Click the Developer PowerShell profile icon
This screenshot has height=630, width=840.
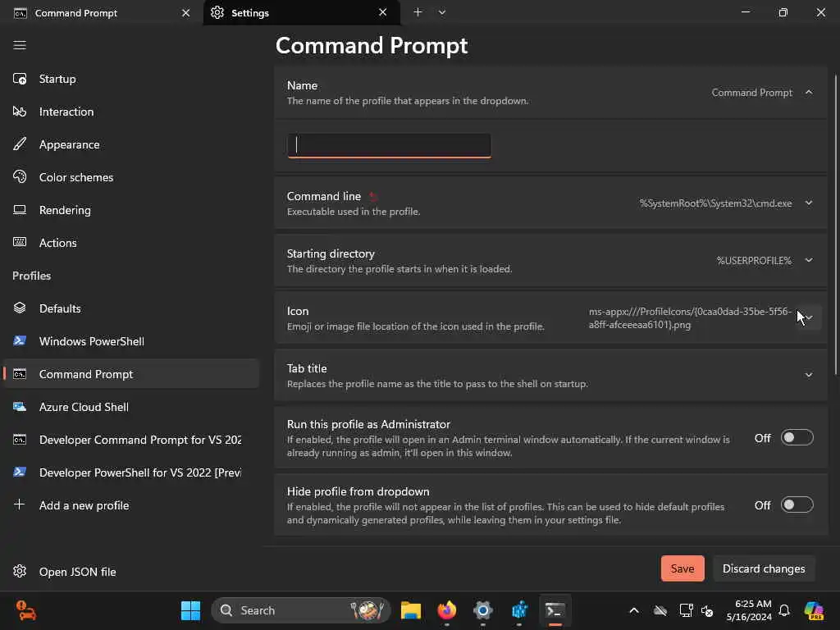20,472
